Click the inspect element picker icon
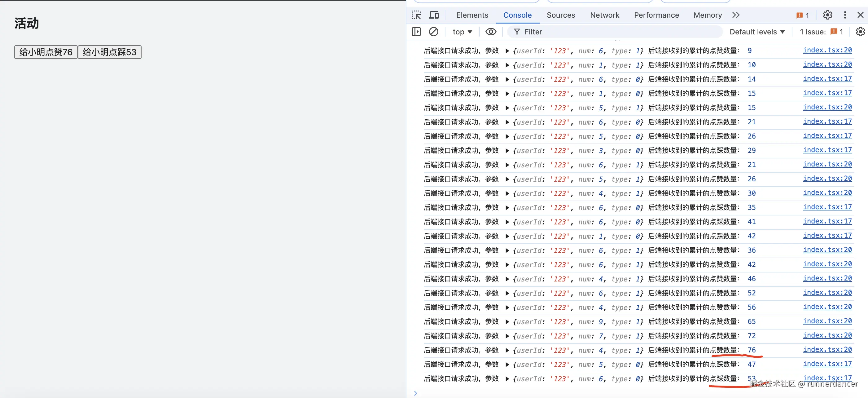This screenshot has height=398, width=868. [x=416, y=15]
